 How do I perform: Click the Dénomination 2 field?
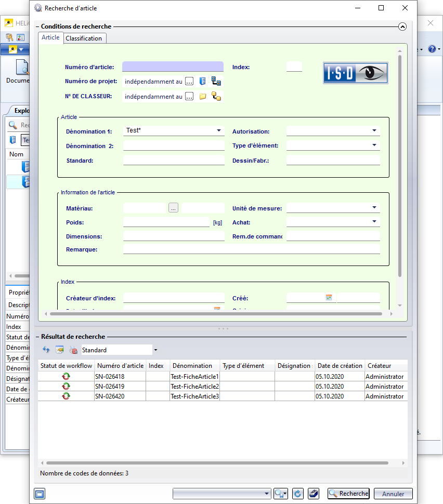point(174,145)
